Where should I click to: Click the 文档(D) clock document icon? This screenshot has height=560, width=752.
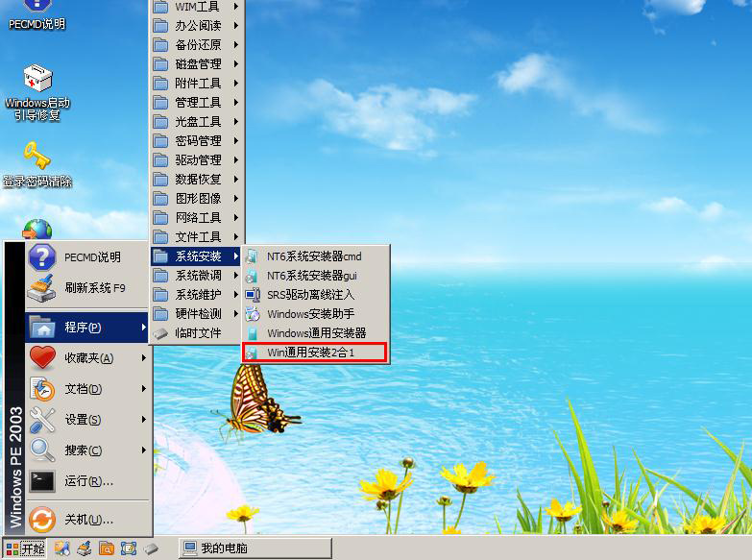(x=42, y=389)
